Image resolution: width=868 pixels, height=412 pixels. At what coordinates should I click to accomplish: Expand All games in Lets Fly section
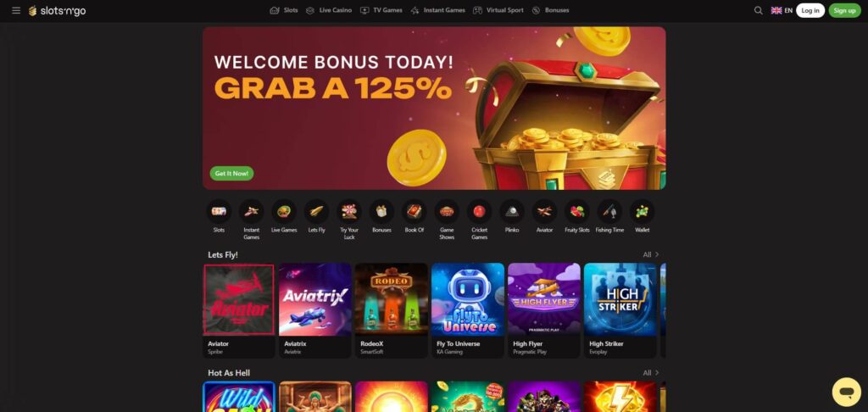(x=651, y=254)
